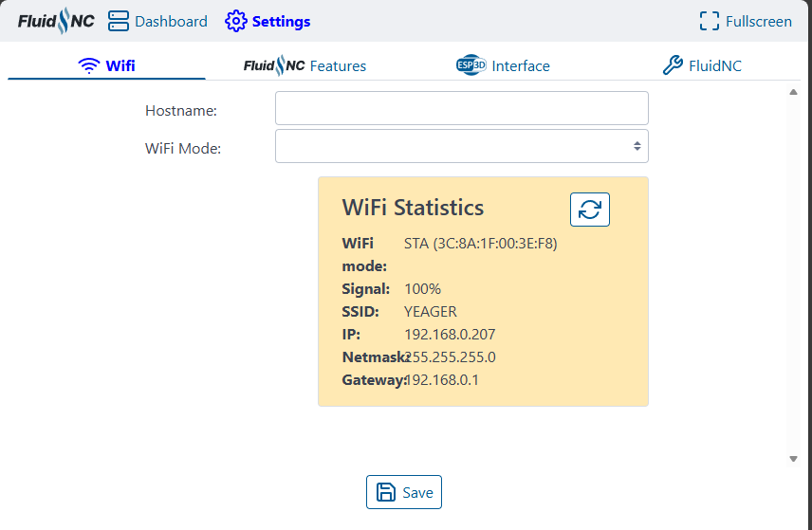This screenshot has height=530, width=812.
Task: Click the SSID value YEAGER
Action: 430,312
